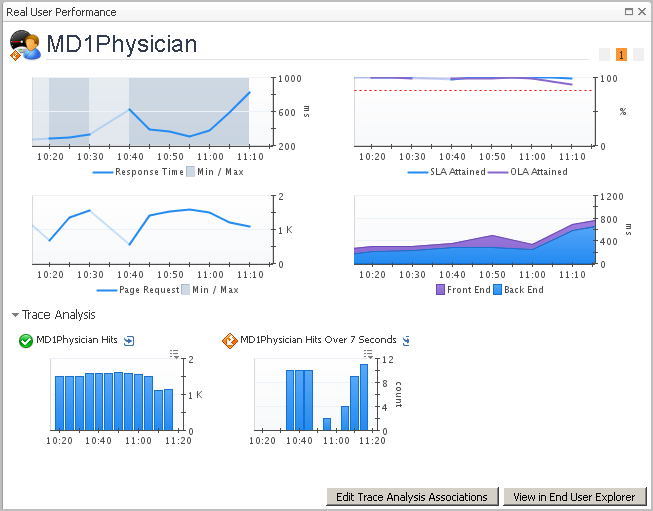The width and height of the screenshot is (653, 511).
Task: Click the Response Time legend entry
Action: pyautogui.click(x=138, y=172)
